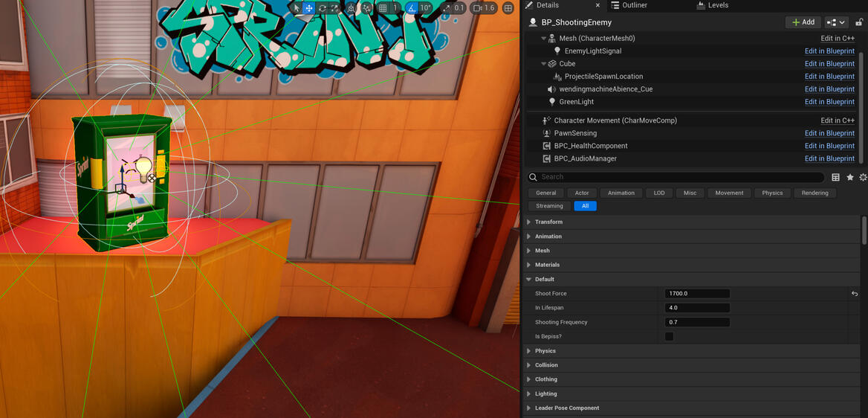
Task: Expand the Transform section
Action: click(528, 222)
